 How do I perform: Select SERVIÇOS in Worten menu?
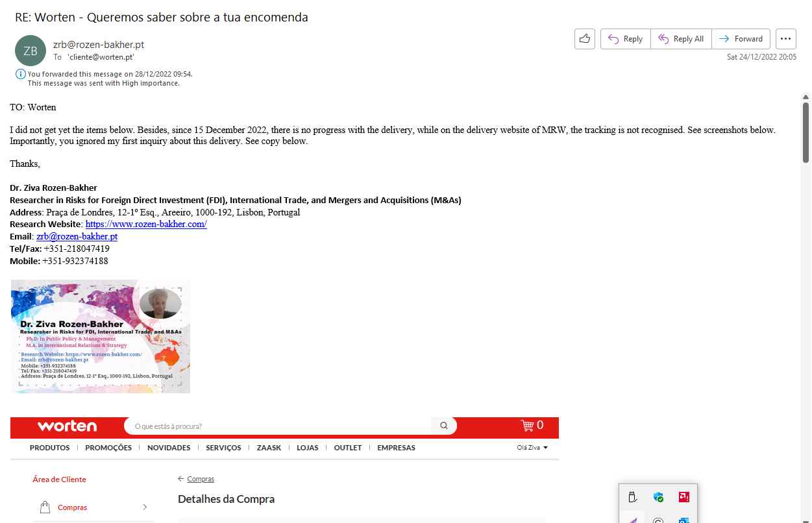(223, 448)
